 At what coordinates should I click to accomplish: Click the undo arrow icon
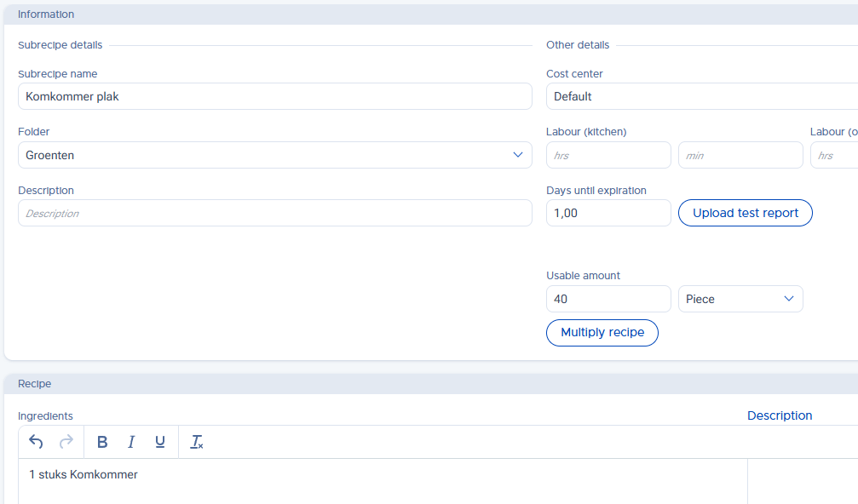pos(36,442)
